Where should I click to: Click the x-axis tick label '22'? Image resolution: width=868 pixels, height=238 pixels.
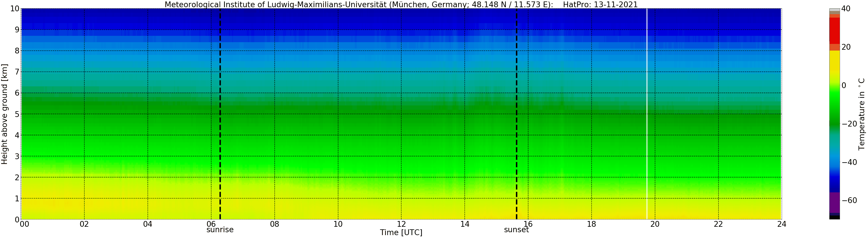[x=718, y=224]
